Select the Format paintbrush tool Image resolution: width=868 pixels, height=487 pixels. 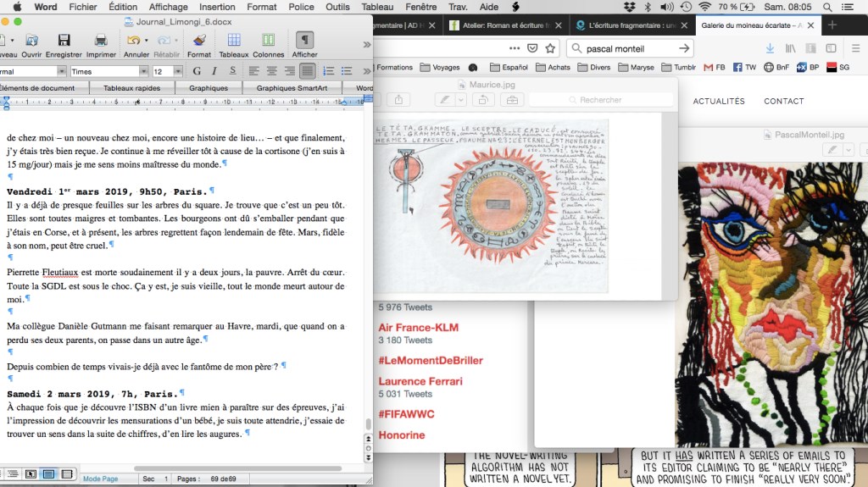(199, 41)
